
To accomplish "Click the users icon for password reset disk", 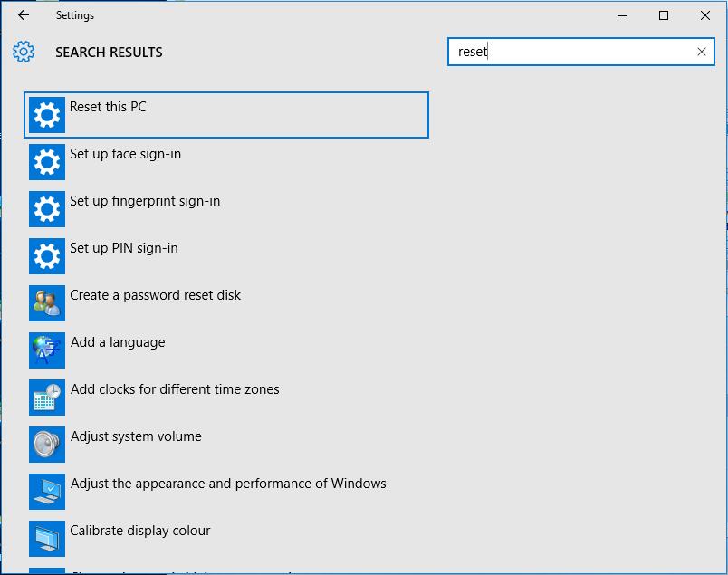I will point(47,302).
